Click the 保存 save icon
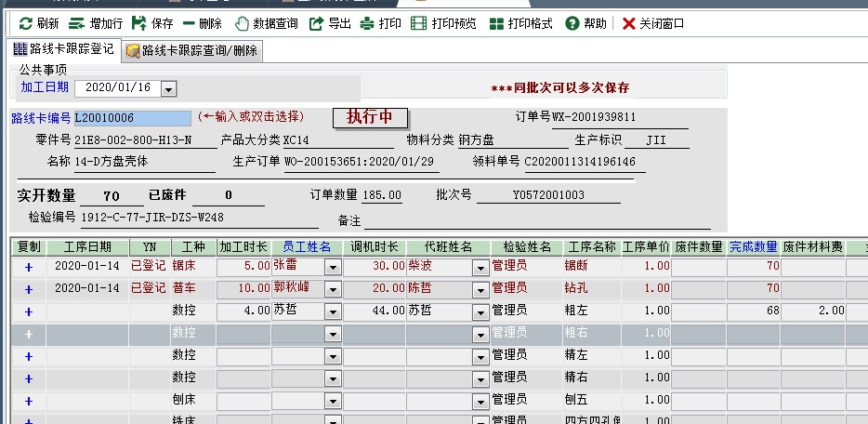 point(139,23)
